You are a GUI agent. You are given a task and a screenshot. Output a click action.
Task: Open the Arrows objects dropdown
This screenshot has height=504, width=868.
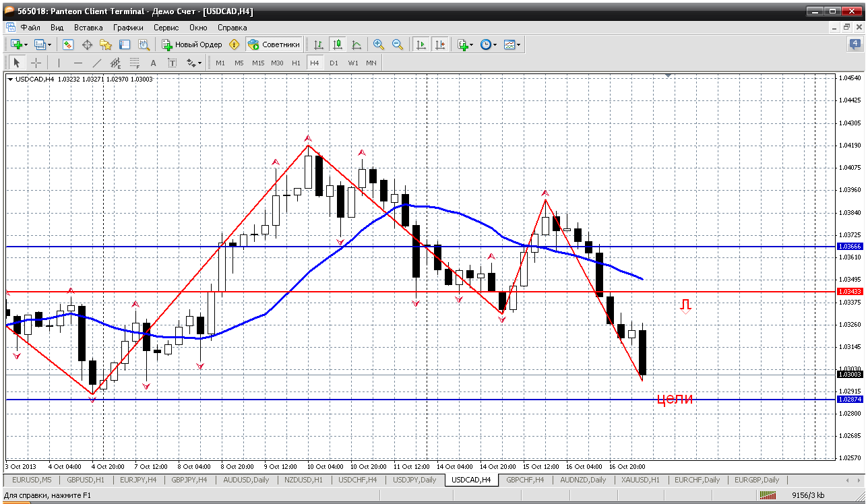[x=194, y=63]
